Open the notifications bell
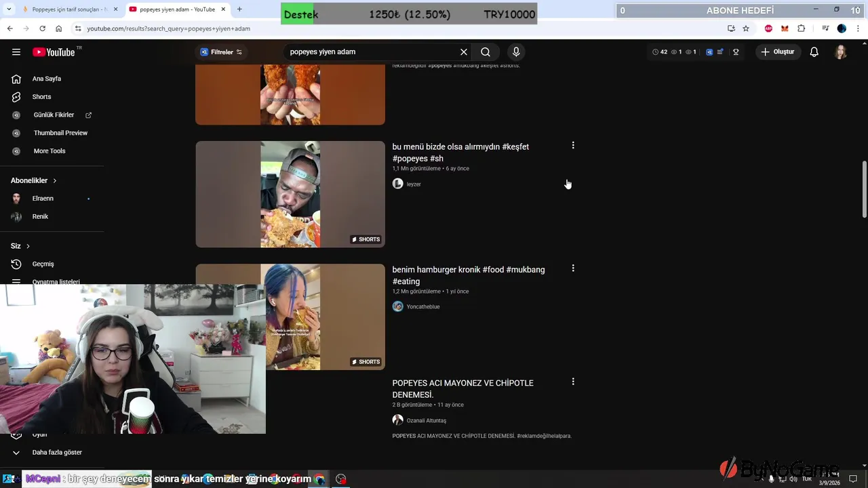 pos(814,52)
